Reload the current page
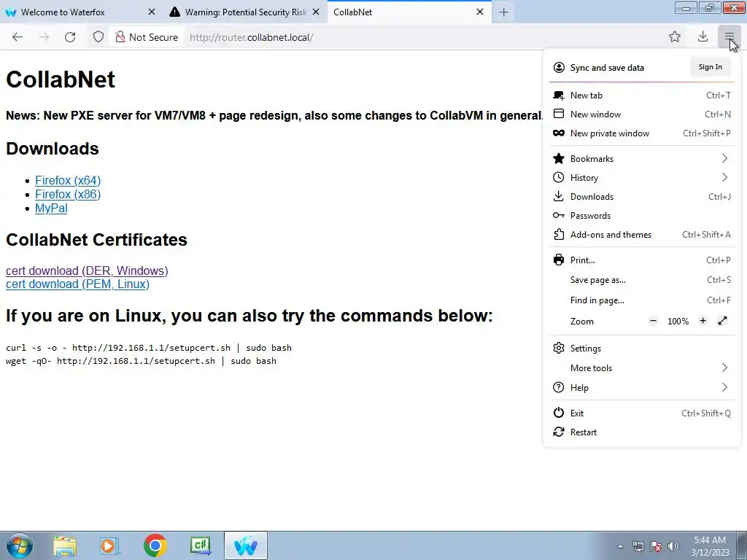The image size is (747, 560). (x=70, y=37)
